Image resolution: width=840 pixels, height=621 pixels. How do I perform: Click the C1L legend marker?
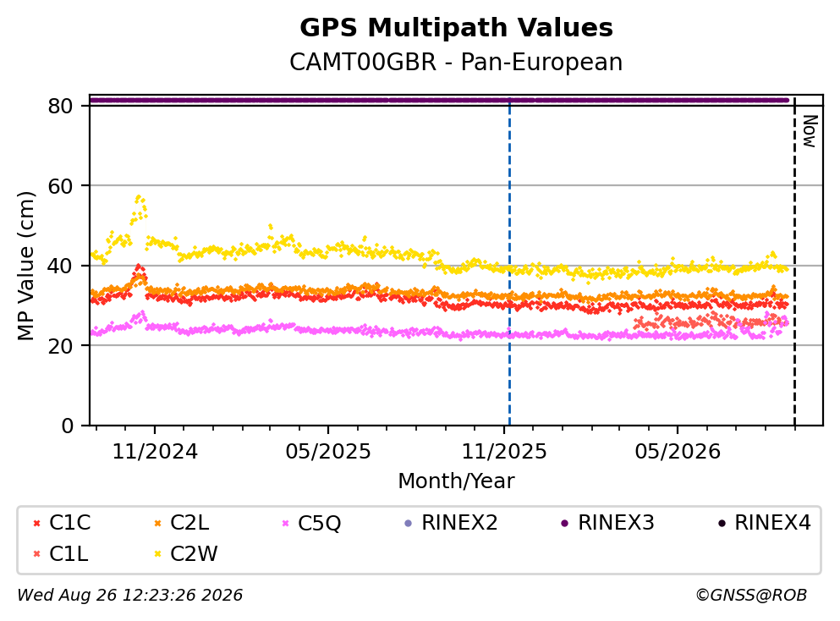(x=36, y=554)
